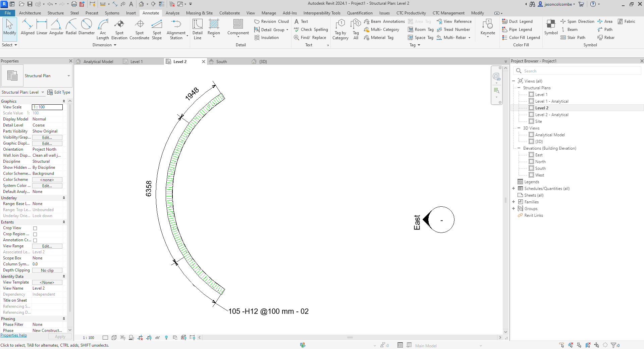Check the Crop Region Visible box

pyautogui.click(x=35, y=234)
